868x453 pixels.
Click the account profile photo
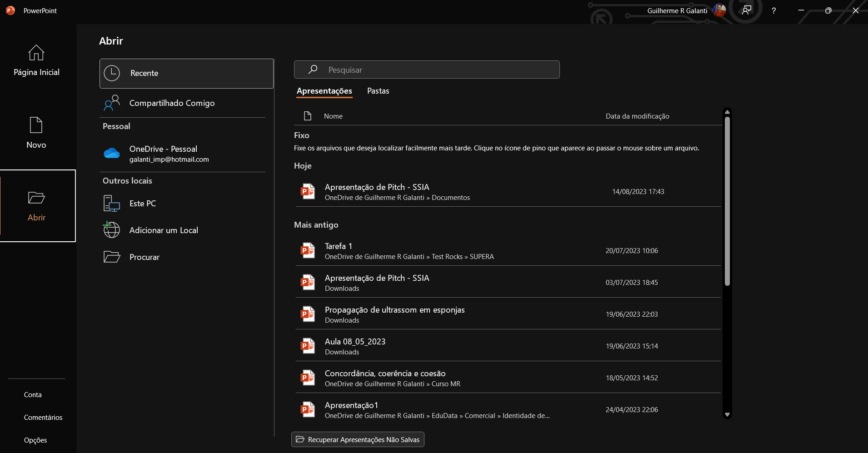(719, 10)
